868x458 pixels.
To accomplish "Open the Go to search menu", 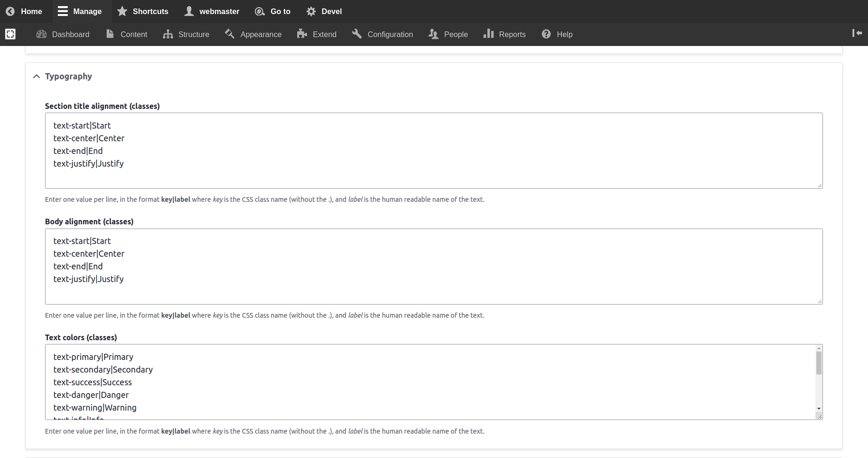I will pyautogui.click(x=272, y=11).
